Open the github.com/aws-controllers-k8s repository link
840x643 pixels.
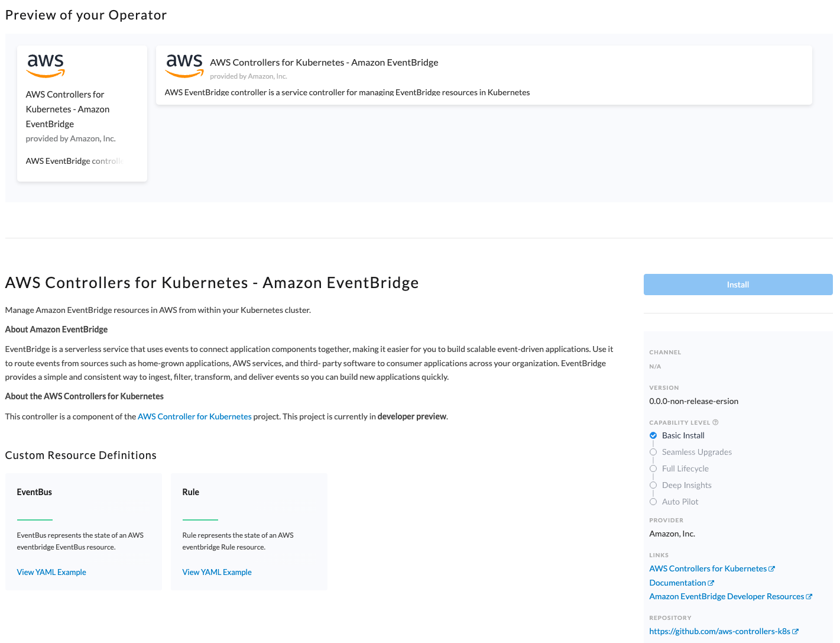(719, 631)
